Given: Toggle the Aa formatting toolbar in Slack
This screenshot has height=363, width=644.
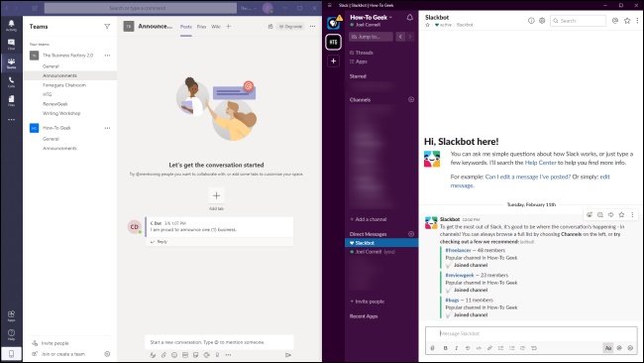Looking at the screenshot, I should click(608, 348).
